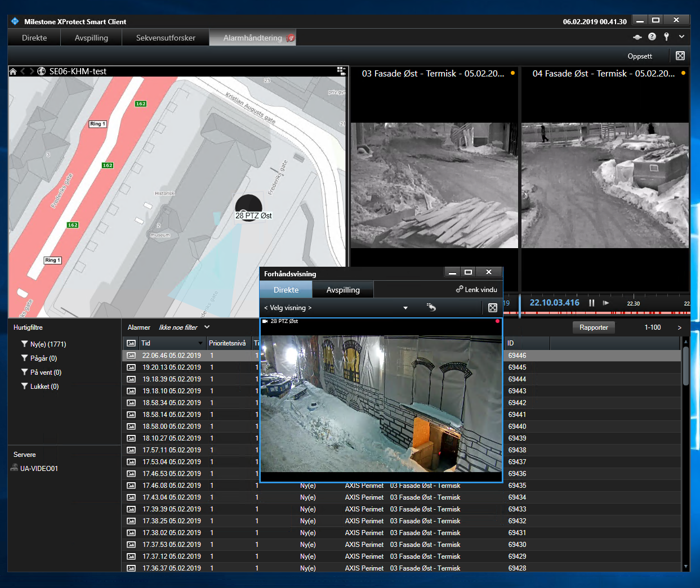This screenshot has width=700, height=588.
Task: Open alarm icon on row 17.57.11
Action: 131,450
